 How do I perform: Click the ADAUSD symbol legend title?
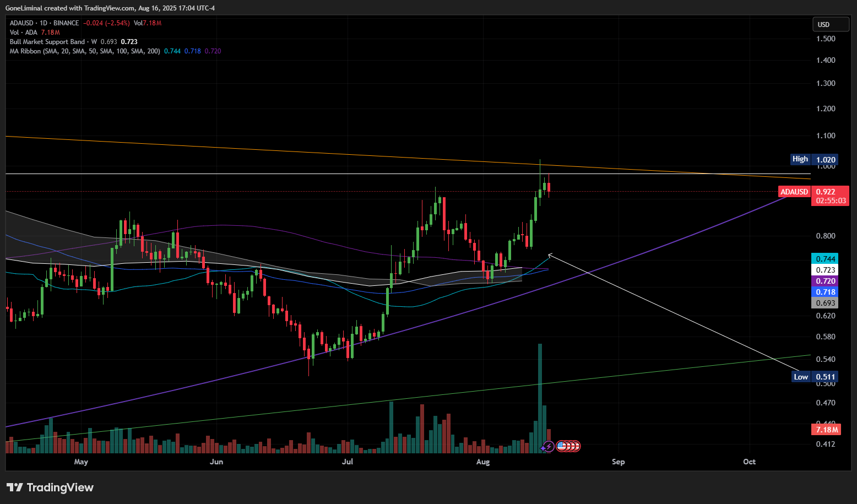pos(44,23)
